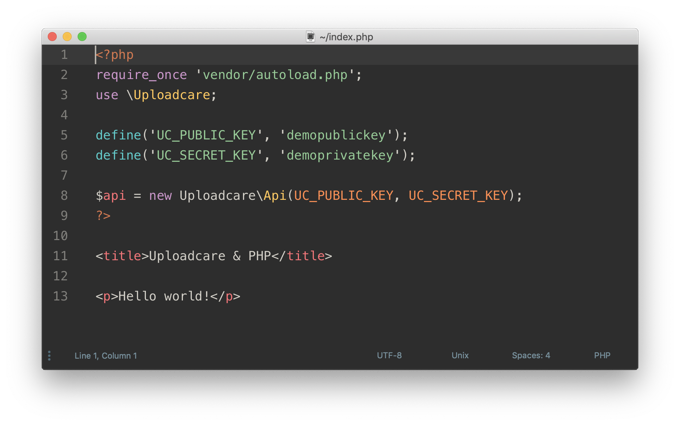Viewport: 680px width, 425px height.
Task: Click the 'vendor/autoload.php' string
Action: [275, 75]
